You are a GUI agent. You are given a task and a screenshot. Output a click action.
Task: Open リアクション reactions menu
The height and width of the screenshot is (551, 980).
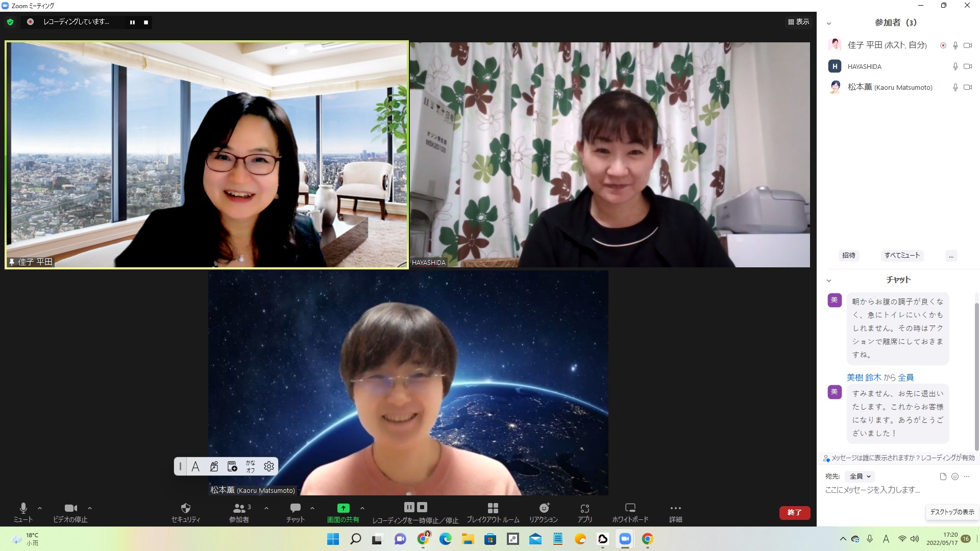pyautogui.click(x=544, y=512)
